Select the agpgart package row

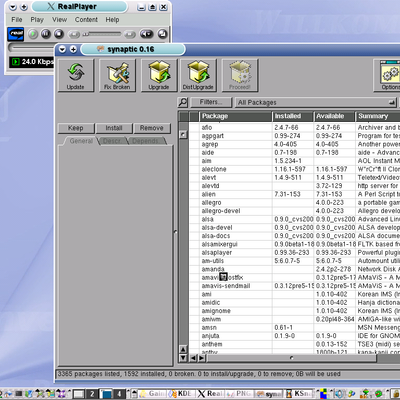tap(294, 136)
